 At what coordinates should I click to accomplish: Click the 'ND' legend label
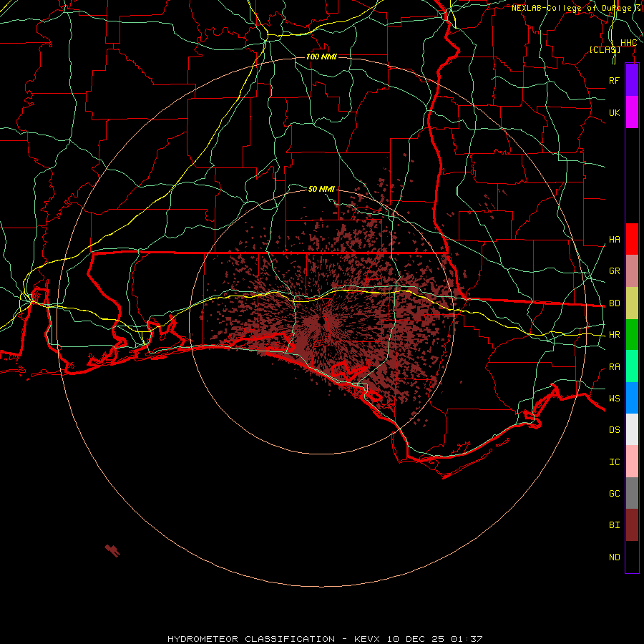coord(614,557)
